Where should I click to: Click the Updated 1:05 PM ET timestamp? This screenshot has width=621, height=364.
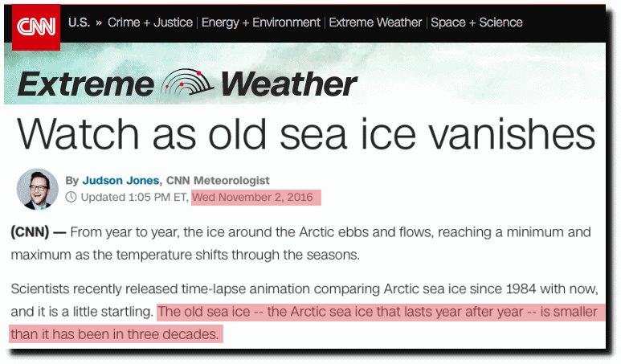135,197
